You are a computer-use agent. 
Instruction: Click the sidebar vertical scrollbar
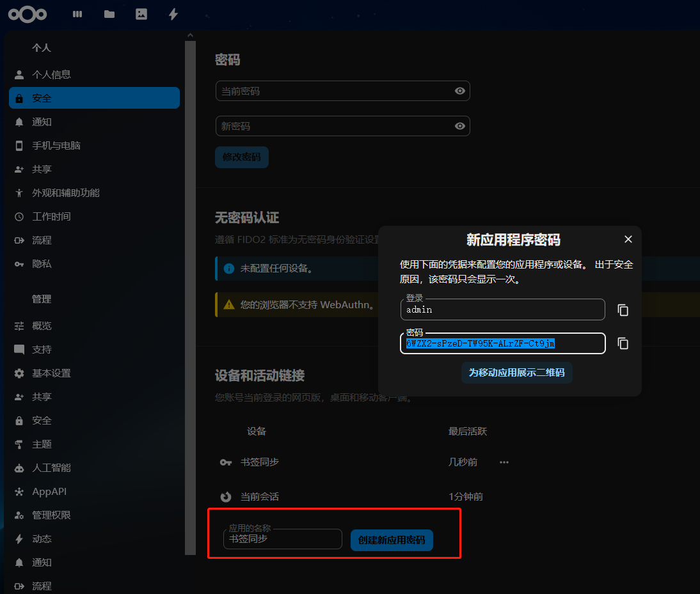[x=190, y=298]
